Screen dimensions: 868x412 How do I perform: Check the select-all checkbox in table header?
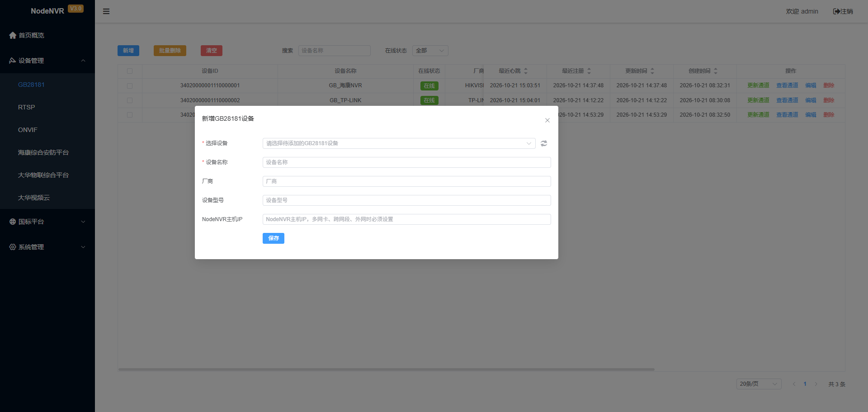[x=130, y=71]
